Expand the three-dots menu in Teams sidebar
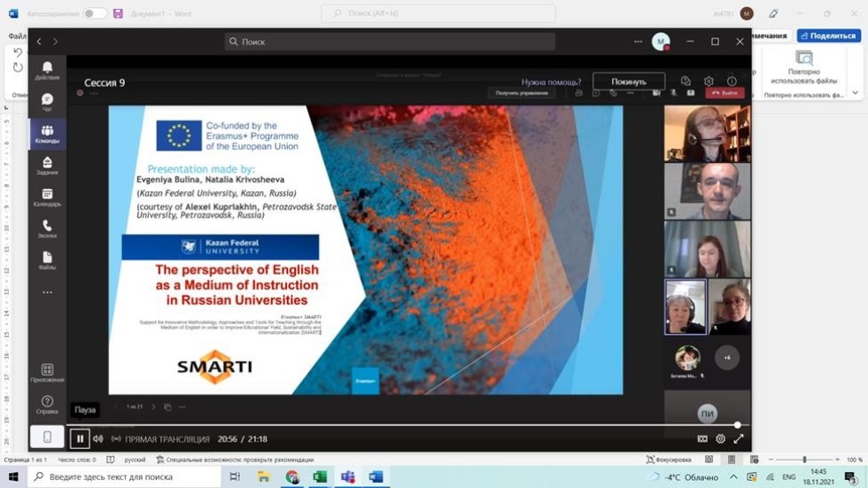 point(47,291)
